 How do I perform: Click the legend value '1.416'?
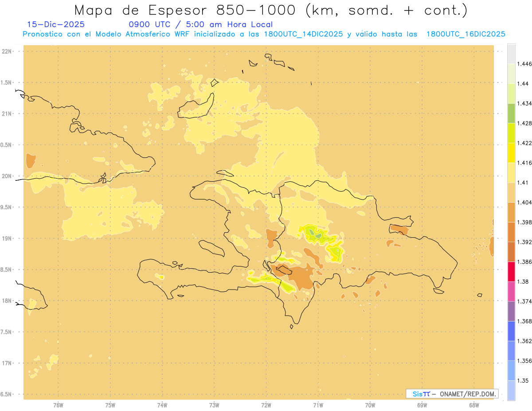525,163
